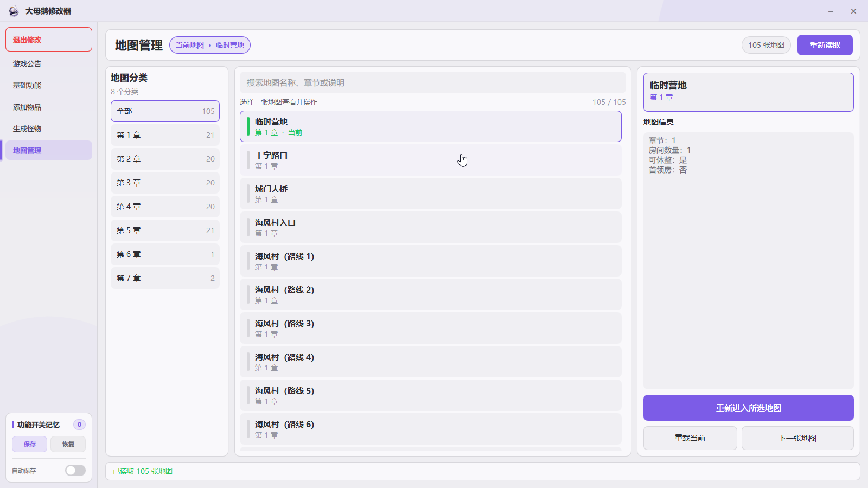The image size is (868, 488).
Task: Click the 当前地图 · 临时营地 badge
Action: coord(210,45)
